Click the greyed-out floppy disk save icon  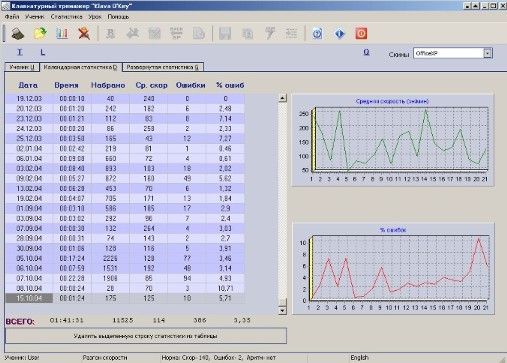225,33
